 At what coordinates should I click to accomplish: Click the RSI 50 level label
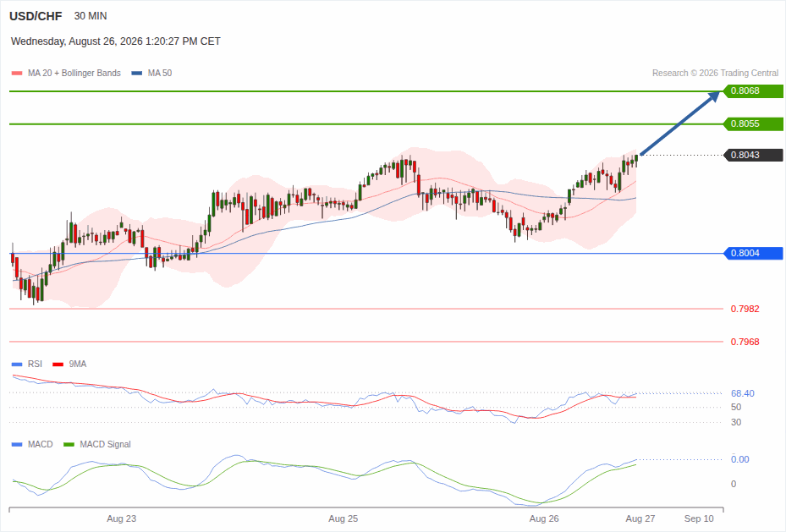[736, 408]
